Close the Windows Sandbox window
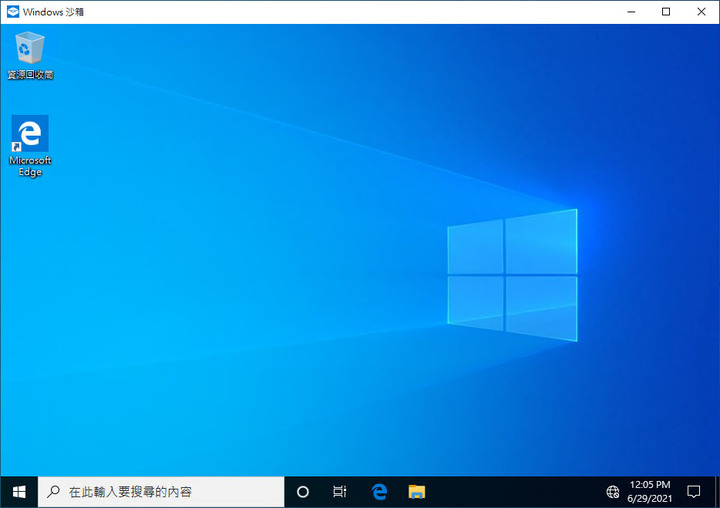The height and width of the screenshot is (508, 720). pyautogui.click(x=701, y=12)
